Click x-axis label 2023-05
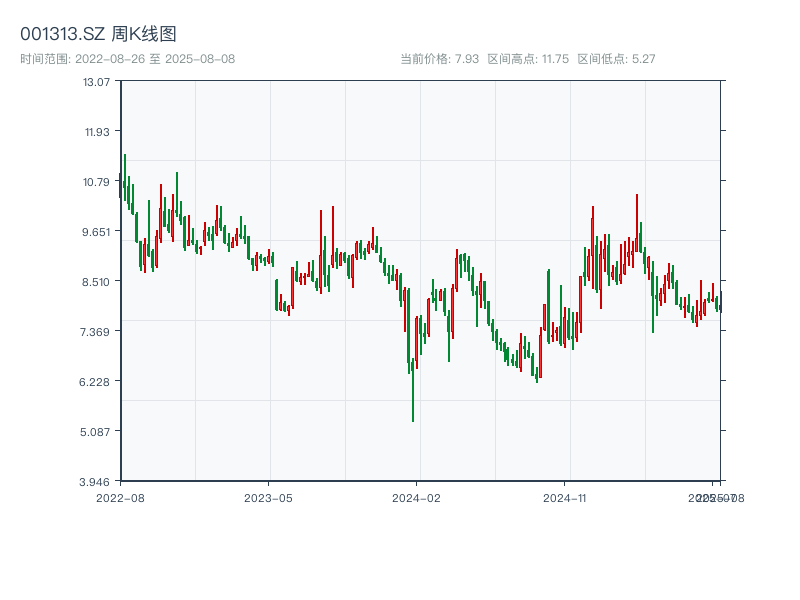Image resolution: width=800 pixels, height=600 pixels. [268, 498]
